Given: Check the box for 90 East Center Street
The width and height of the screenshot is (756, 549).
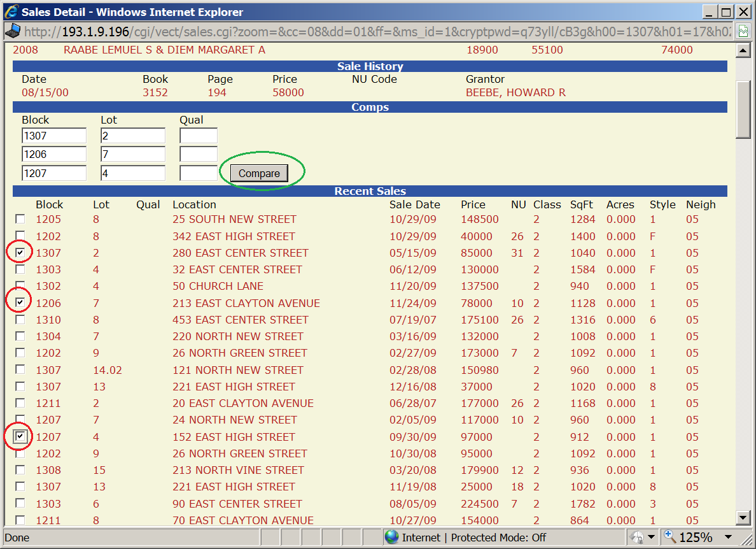Looking at the screenshot, I should (x=20, y=503).
